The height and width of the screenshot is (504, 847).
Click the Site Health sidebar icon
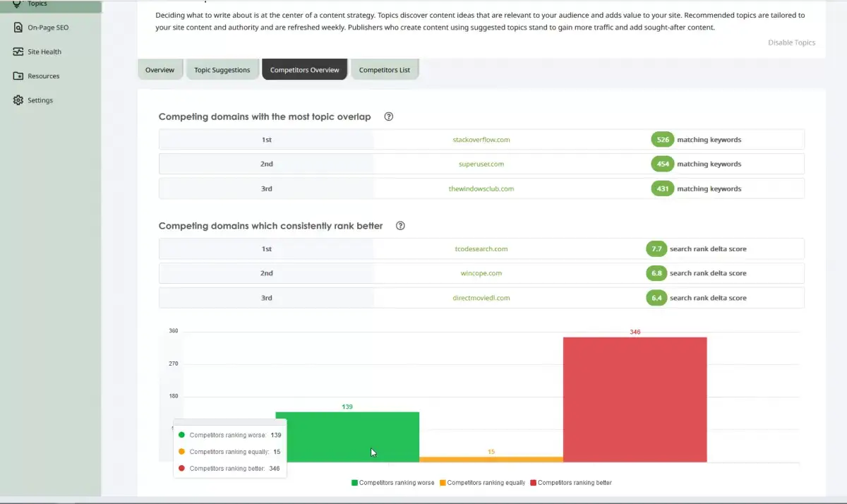pos(18,52)
